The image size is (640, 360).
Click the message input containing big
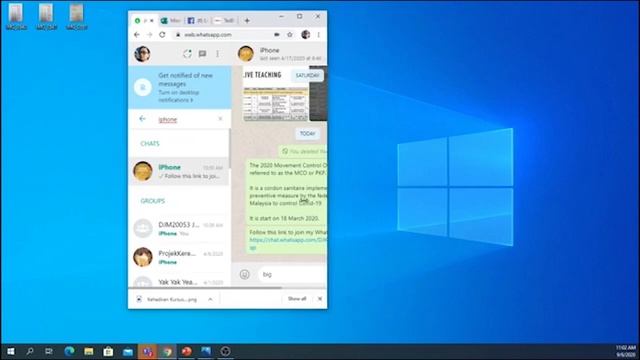tap(292, 274)
